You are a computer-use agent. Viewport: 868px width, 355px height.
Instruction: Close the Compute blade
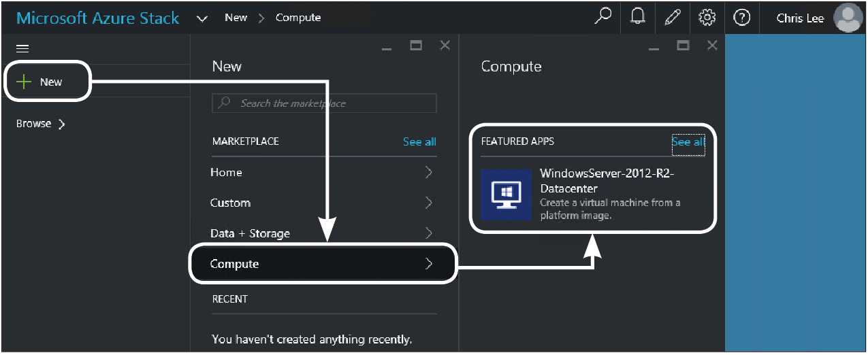click(713, 46)
